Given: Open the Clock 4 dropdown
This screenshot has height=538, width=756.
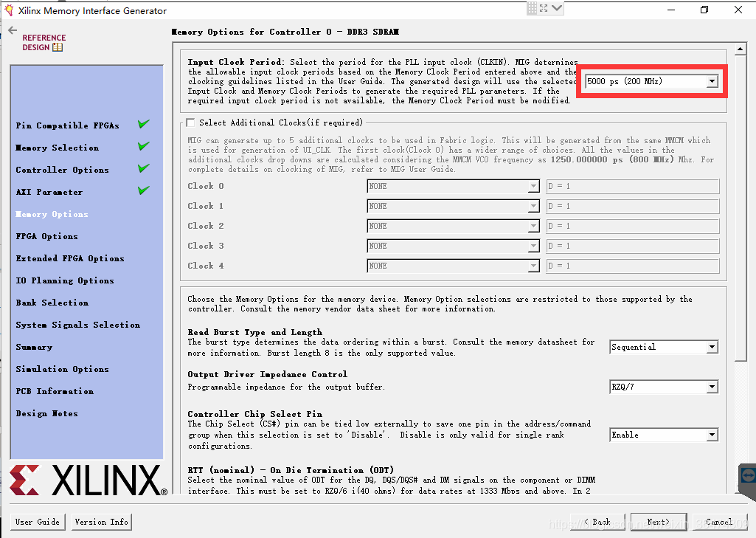Looking at the screenshot, I should coord(453,266).
